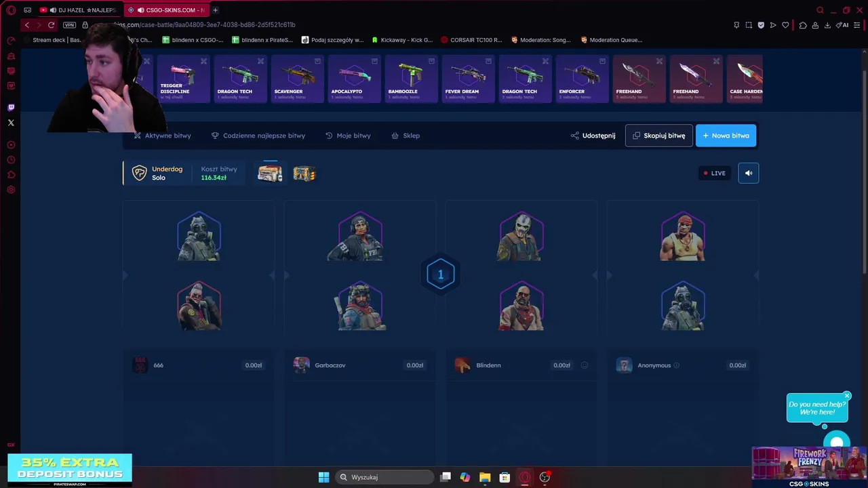The image size is (868, 488).
Task: Open Scavenger drop card
Action: click(x=297, y=79)
